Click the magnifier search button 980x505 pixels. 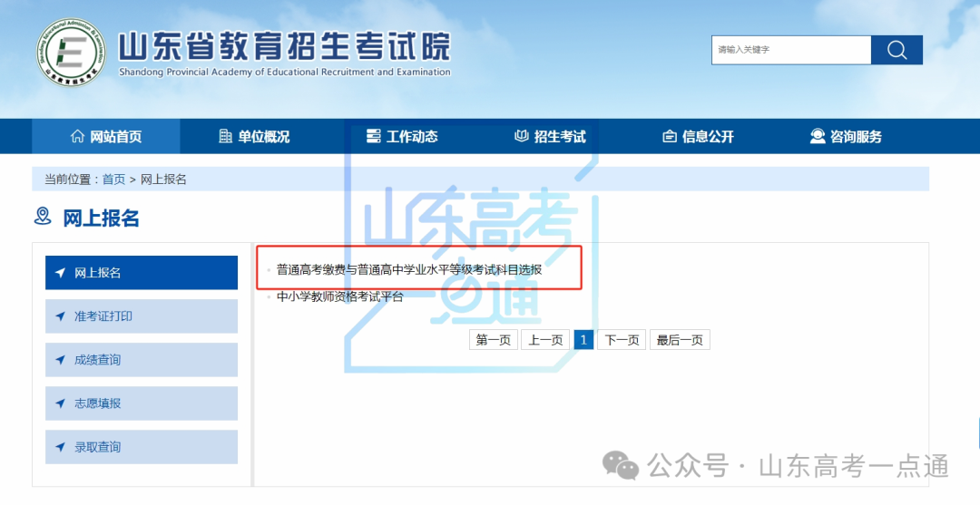[x=897, y=50]
